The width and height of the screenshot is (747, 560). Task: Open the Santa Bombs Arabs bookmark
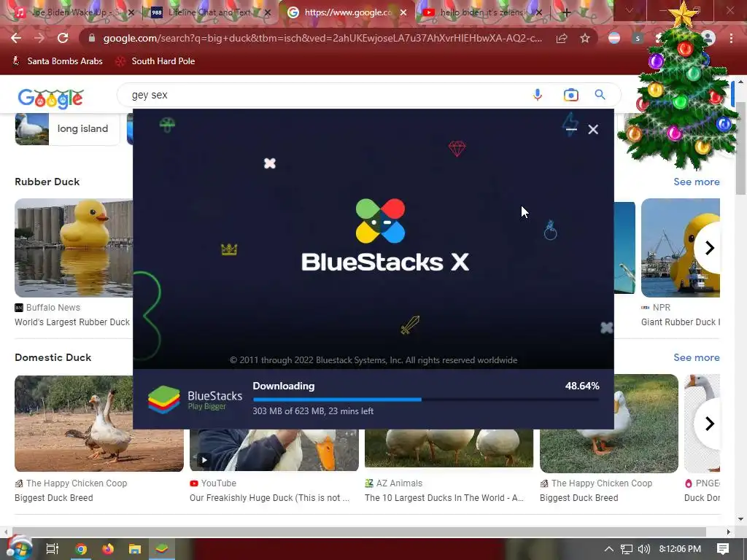tap(57, 61)
